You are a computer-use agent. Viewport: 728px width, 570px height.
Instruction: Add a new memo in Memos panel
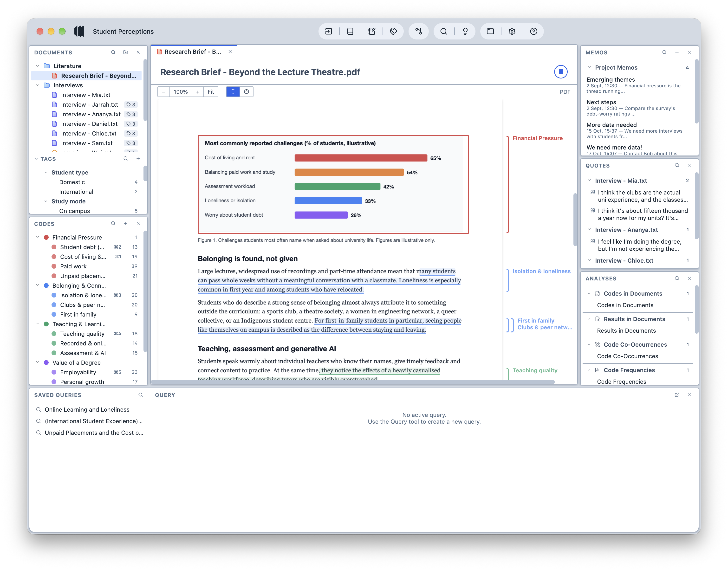(x=677, y=52)
